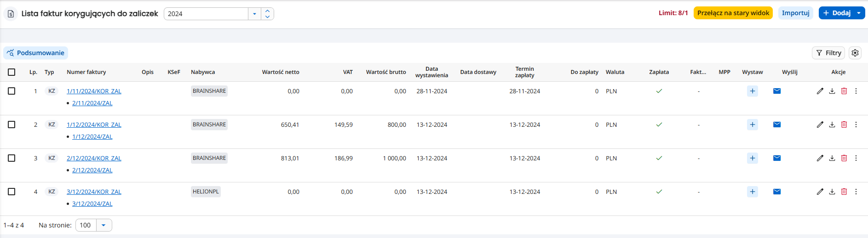
Task: Open table settings gear icon
Action: [855, 53]
